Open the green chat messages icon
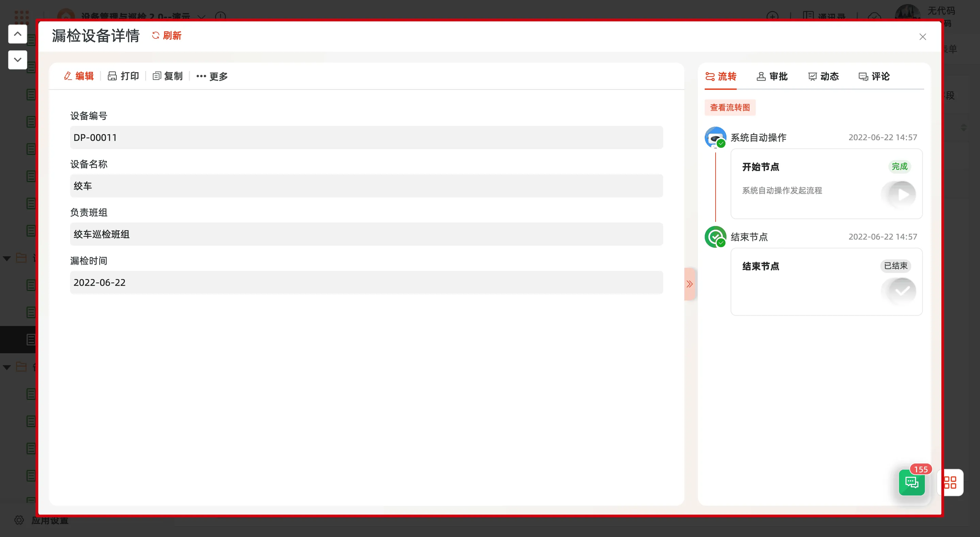 pos(912,483)
